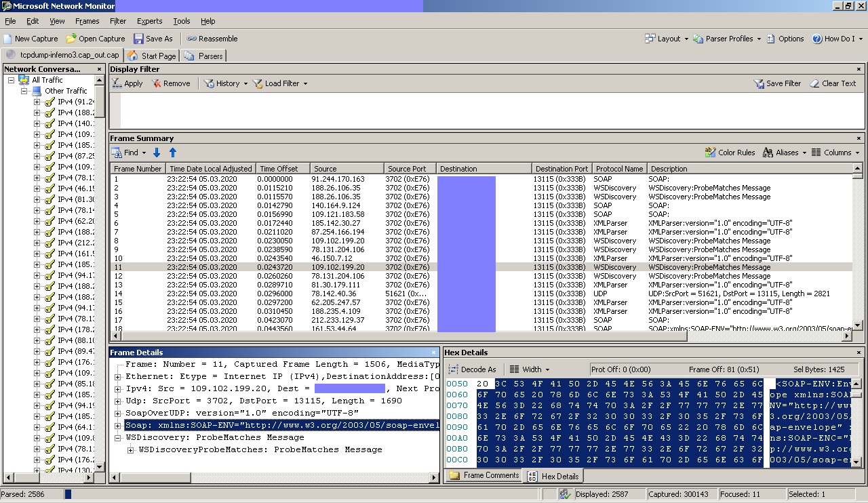
Task: Collapse the WSDiscovery ProbeMatches Message node
Action: click(x=117, y=438)
